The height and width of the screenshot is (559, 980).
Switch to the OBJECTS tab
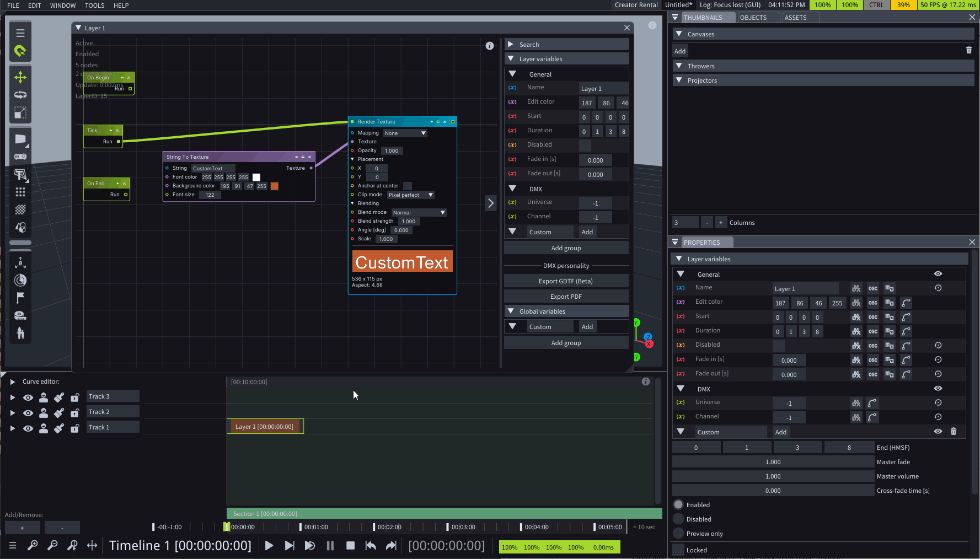[x=753, y=18]
